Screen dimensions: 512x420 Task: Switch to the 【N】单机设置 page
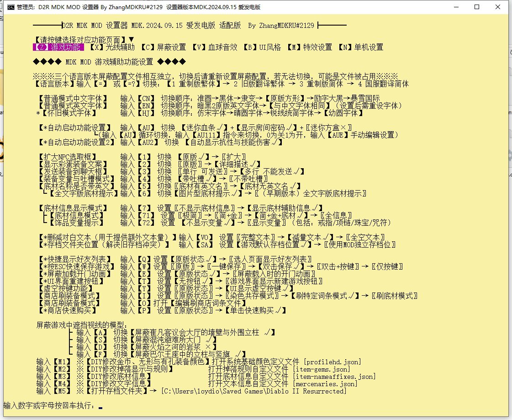coord(361,47)
